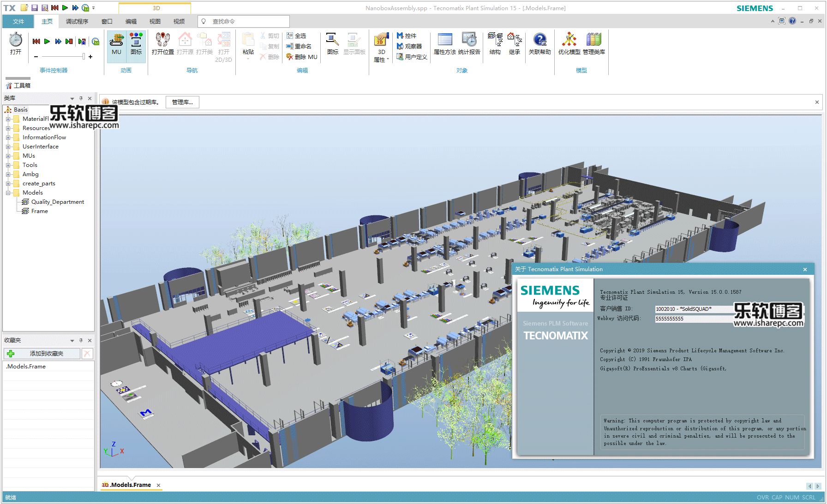Click Rename (重命名)
The width and height of the screenshot is (827, 504).
click(x=299, y=46)
